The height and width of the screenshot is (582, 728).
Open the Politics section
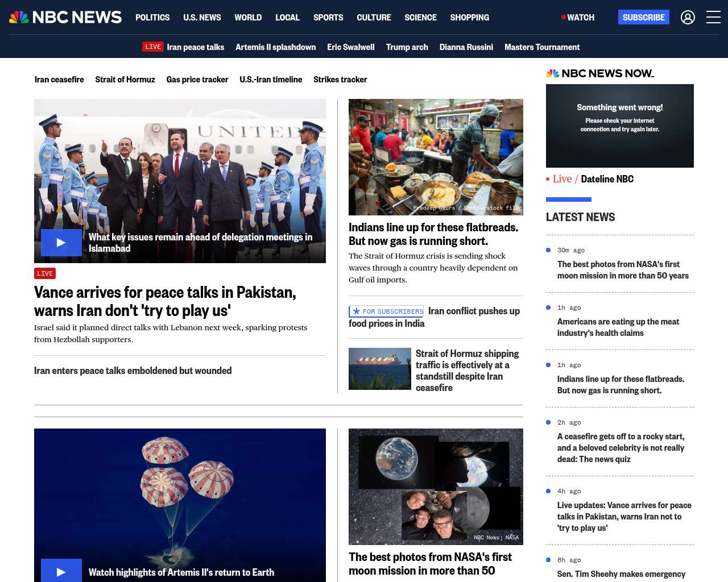tap(152, 18)
